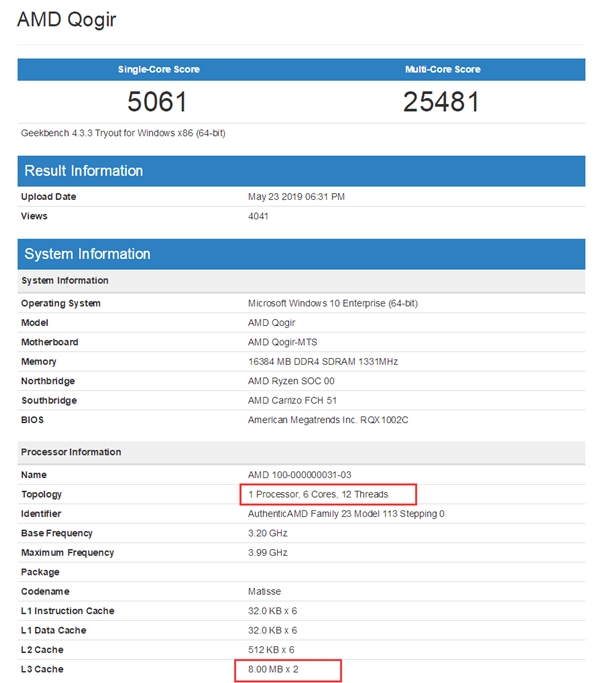Click the single-core score 5061
The height and width of the screenshot is (683, 600).
[x=157, y=101]
